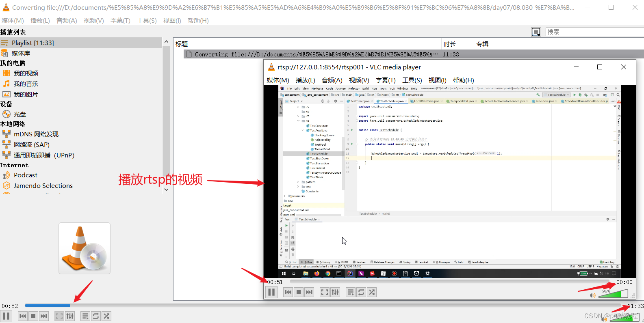Open 我的视频 in sidebar
Image resolution: width=644 pixels, height=323 pixels.
[26, 73]
